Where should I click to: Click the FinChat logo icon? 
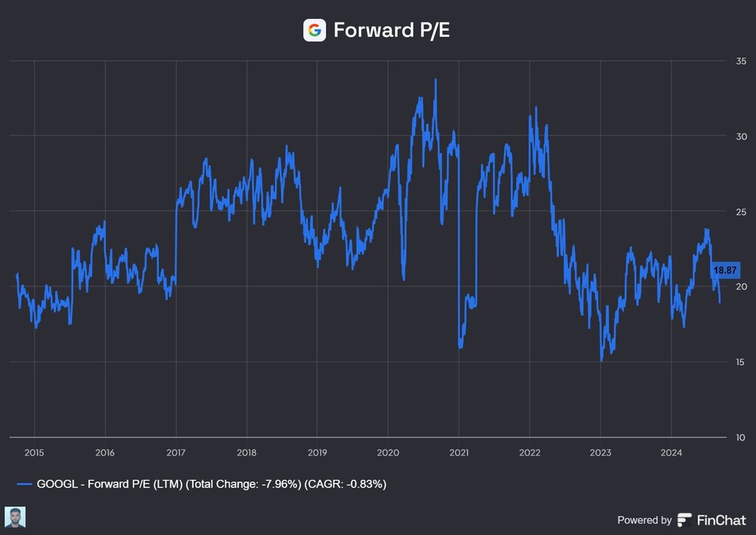pos(685,520)
